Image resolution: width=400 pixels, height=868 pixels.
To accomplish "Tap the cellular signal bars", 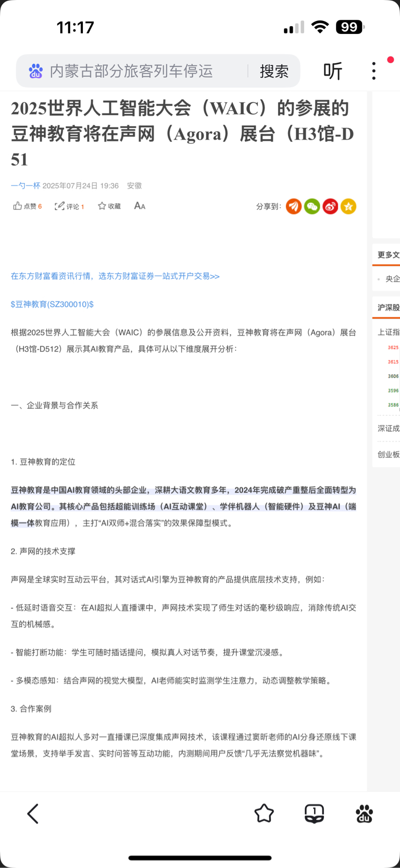I will pos(294,28).
